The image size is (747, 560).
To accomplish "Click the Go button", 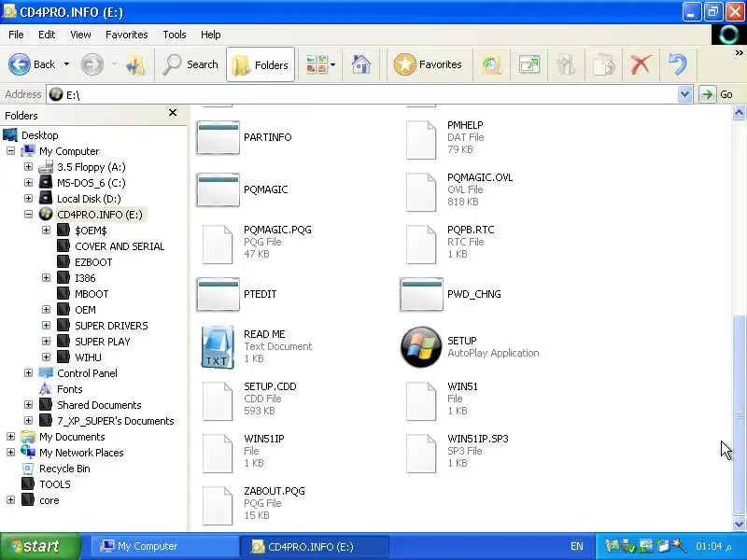I will pyautogui.click(x=717, y=94).
